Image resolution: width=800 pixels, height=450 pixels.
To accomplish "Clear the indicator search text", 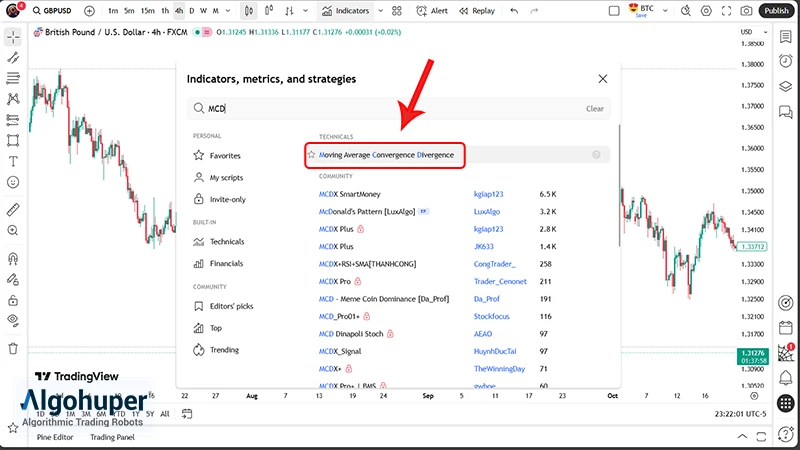I will click(x=594, y=109).
